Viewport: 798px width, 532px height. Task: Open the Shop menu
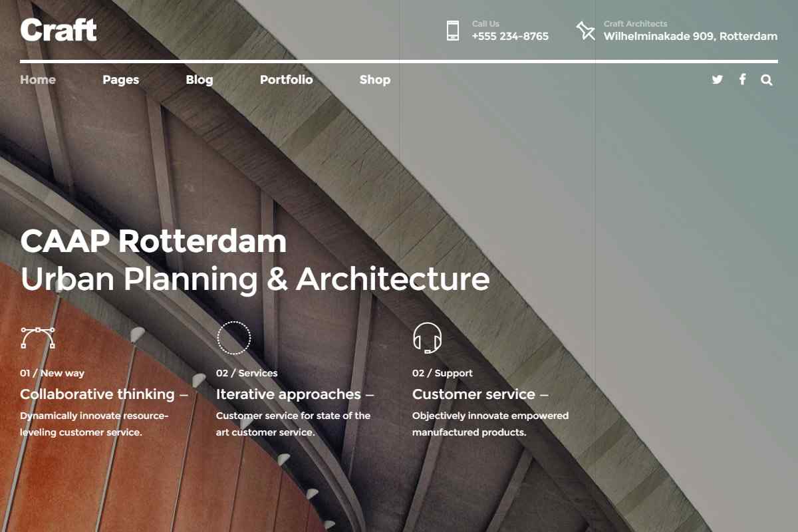(x=375, y=80)
